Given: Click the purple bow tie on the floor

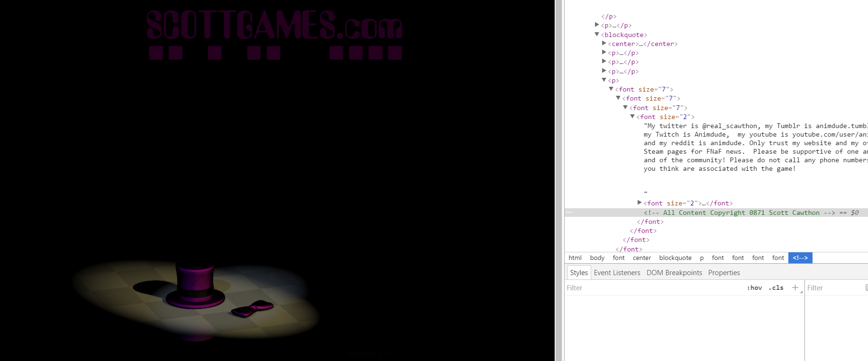Looking at the screenshot, I should 252,308.
